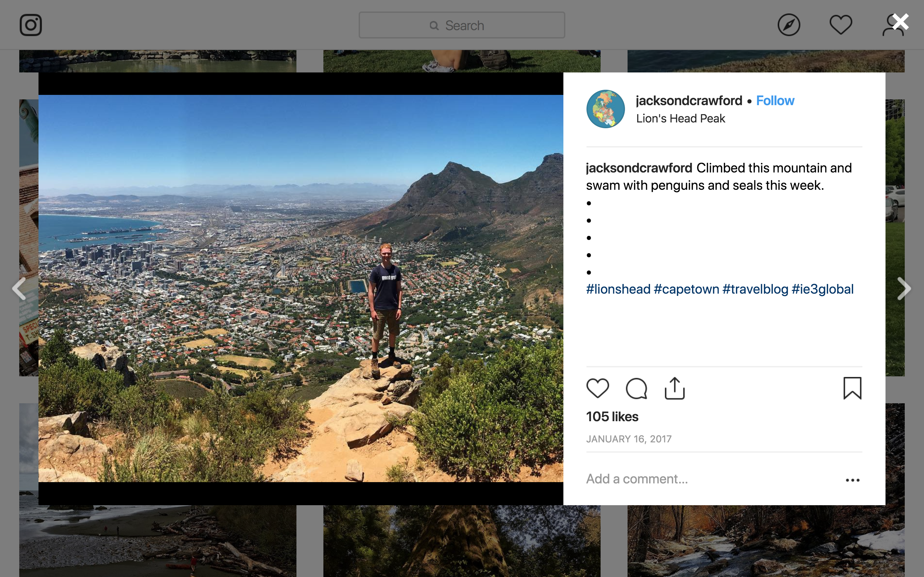Like the post with heart icon
The image size is (924, 577).
point(597,388)
